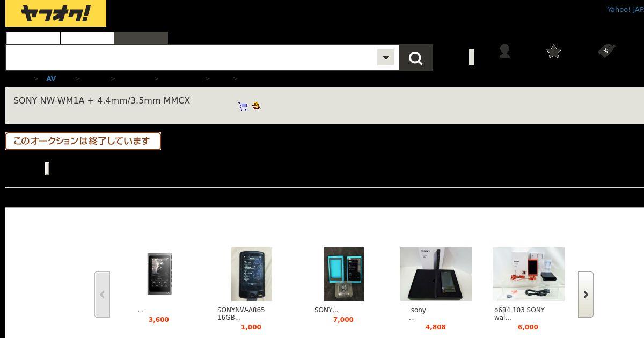The width and height of the screenshot is (644, 338).
Task: Click the price tag icon
Action: click(x=606, y=50)
